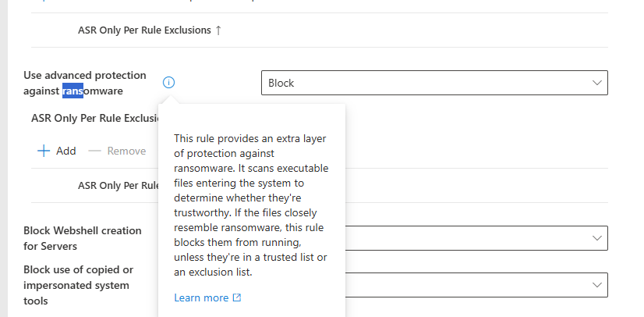Click the info icon beside the ransomware rule
644x317 pixels.
168,83
